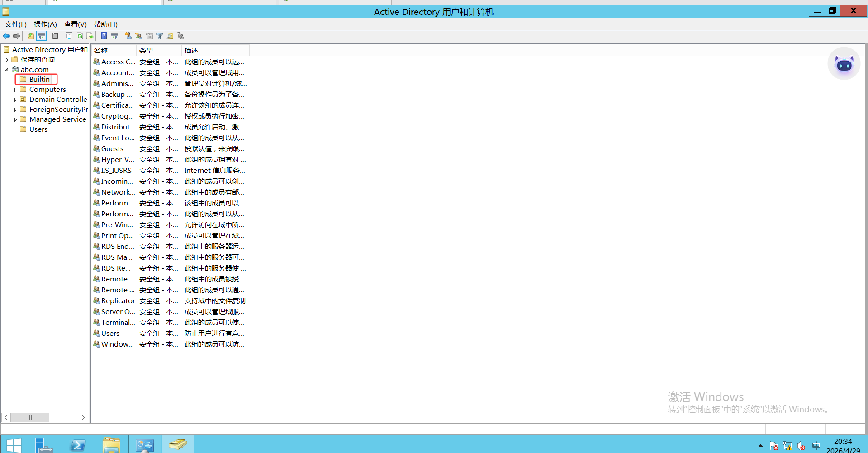
Task: Open Help with the blue question mark icon
Action: [x=104, y=36]
